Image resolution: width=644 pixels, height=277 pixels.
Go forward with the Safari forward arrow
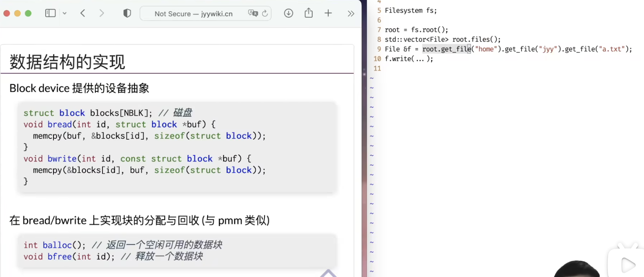(x=102, y=13)
